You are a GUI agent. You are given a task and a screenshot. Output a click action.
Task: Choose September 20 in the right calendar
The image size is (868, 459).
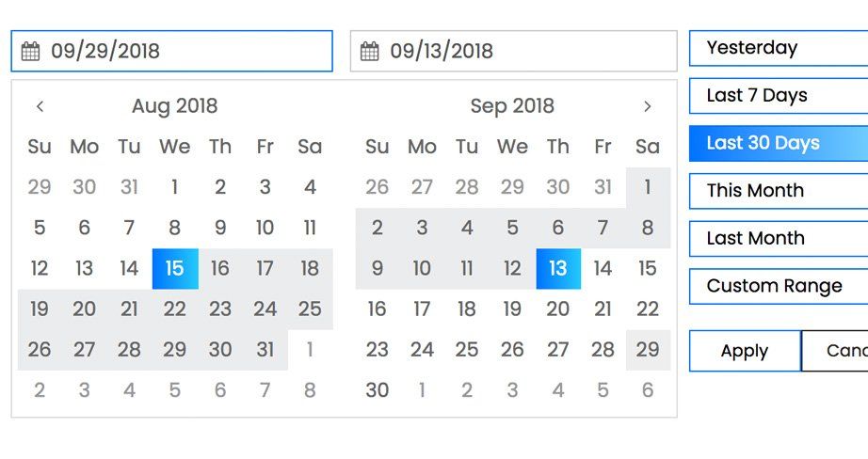point(558,309)
